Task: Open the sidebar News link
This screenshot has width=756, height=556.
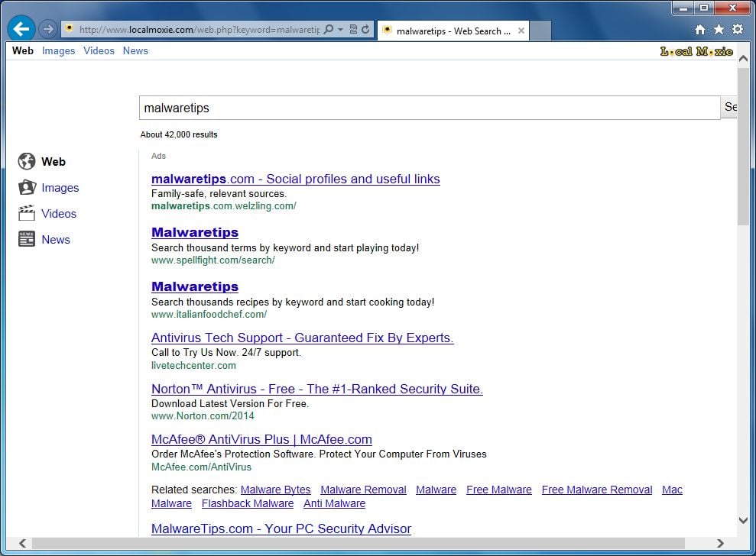Action: pos(56,240)
